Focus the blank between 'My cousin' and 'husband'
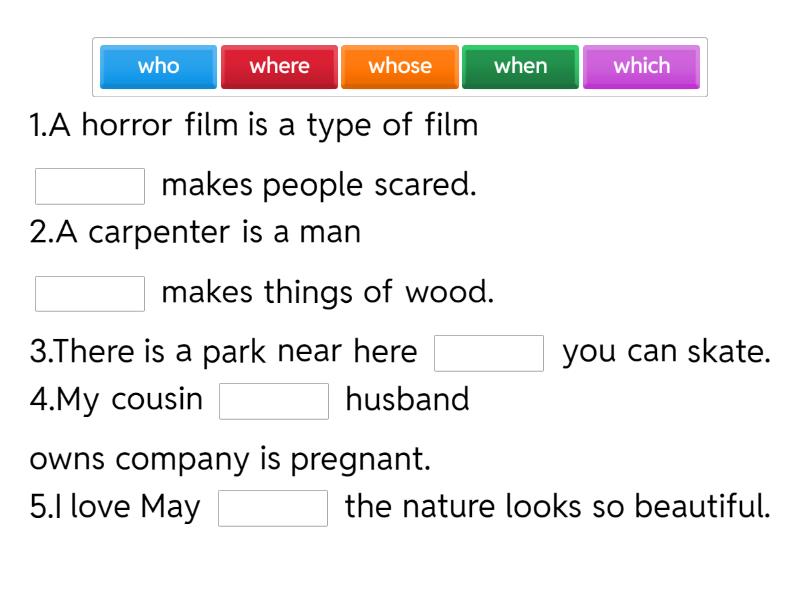The image size is (800, 600). [274, 400]
